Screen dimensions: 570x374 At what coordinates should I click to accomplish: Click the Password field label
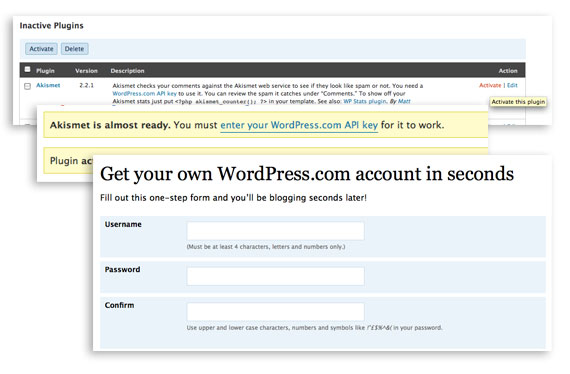pyautogui.click(x=122, y=269)
